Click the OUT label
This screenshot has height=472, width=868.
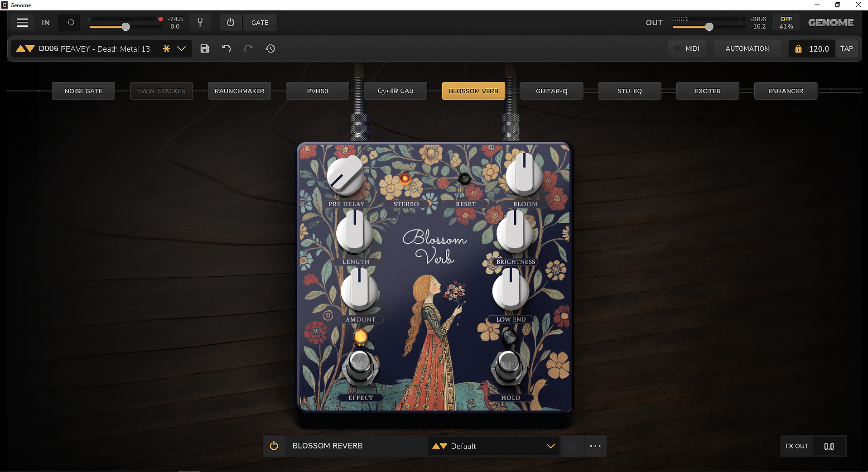click(x=654, y=23)
